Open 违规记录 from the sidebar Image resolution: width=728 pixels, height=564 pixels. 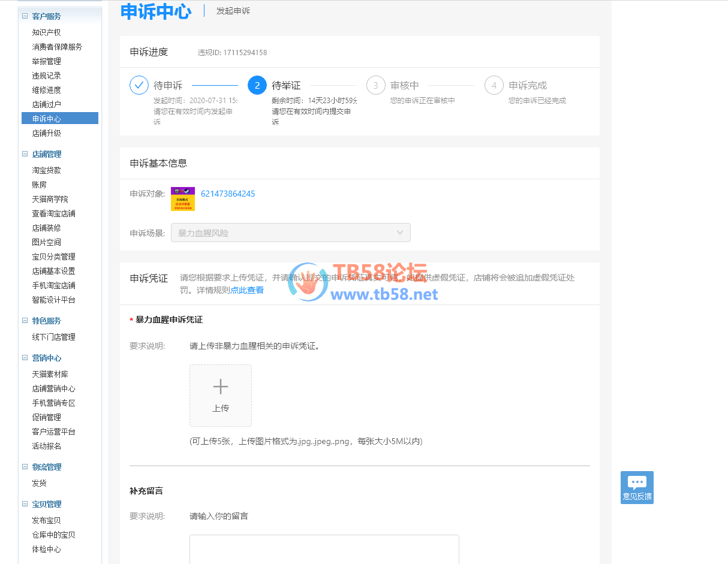[47, 76]
